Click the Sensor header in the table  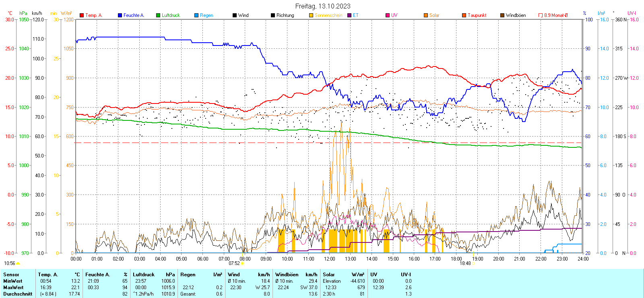[11, 275]
